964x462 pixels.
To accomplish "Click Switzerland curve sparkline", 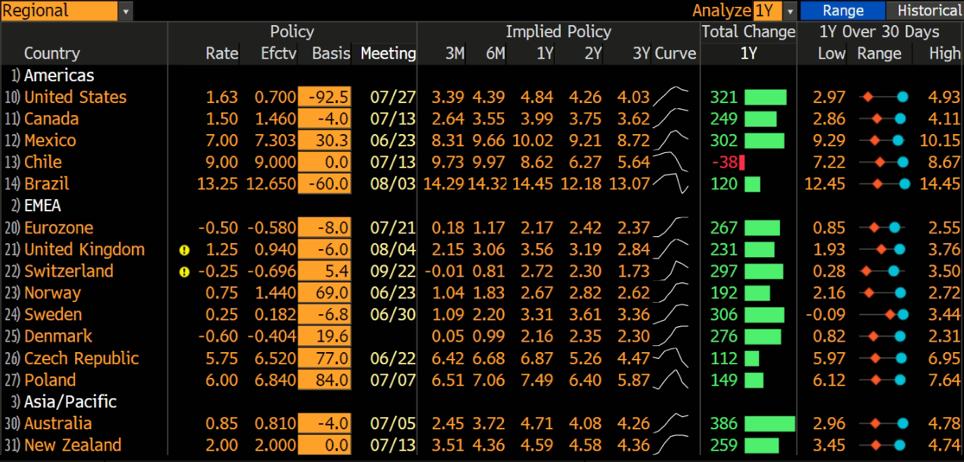I will click(671, 271).
